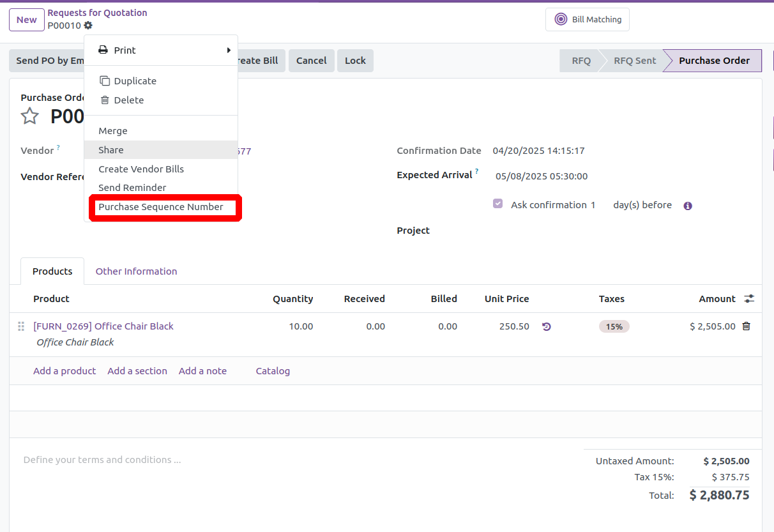
Task: Open Requests for Quotation breadcrumb link
Action: [97, 13]
